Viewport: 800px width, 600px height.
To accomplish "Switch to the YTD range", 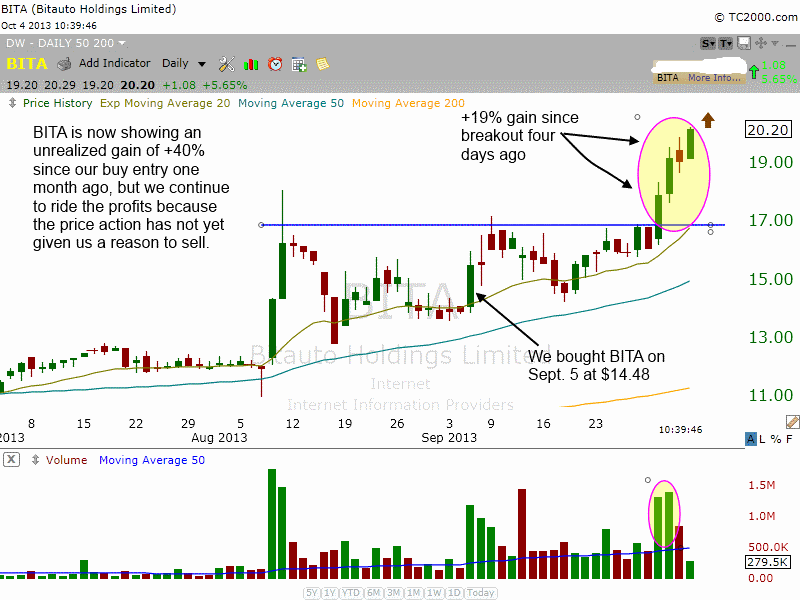I will click(351, 593).
